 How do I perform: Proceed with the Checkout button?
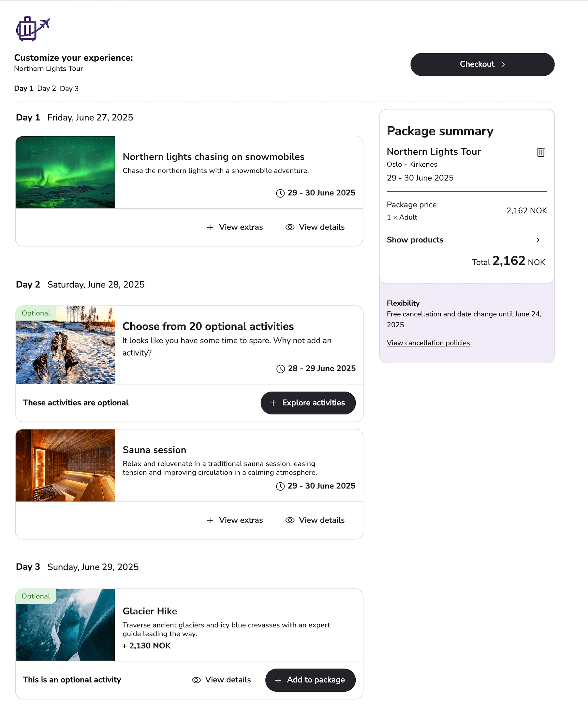[x=482, y=64]
